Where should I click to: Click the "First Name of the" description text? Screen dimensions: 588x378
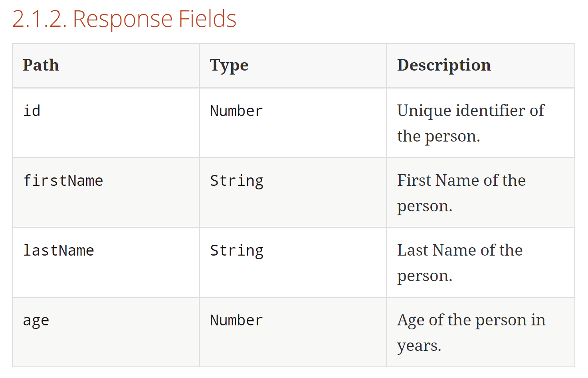coord(461,181)
